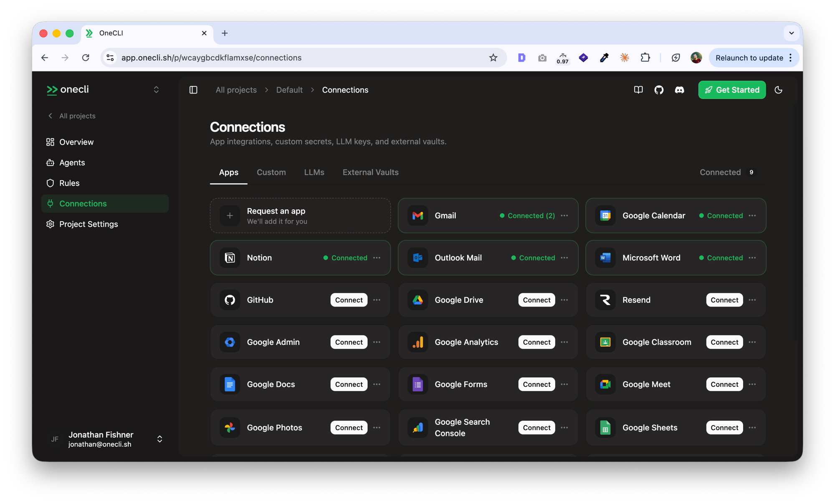Click the plus icon for Request an app
Viewport: 835px width, 504px height.
(230, 216)
